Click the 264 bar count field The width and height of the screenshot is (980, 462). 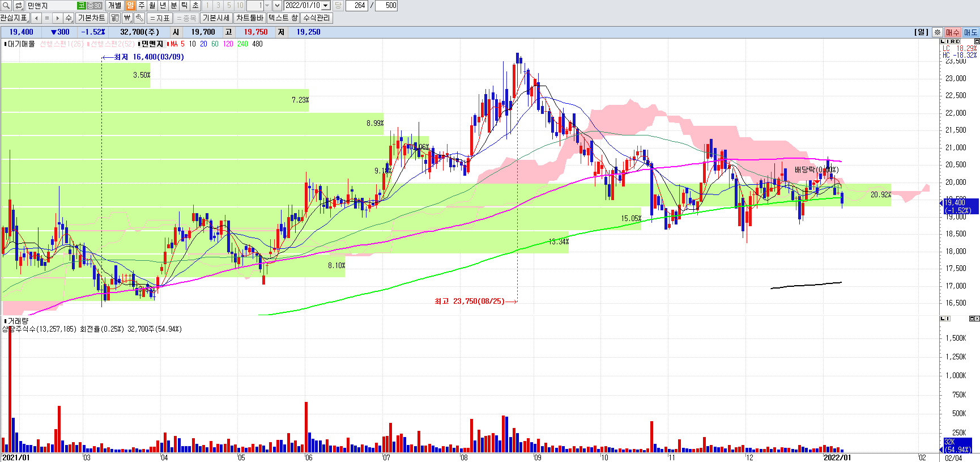357,6
